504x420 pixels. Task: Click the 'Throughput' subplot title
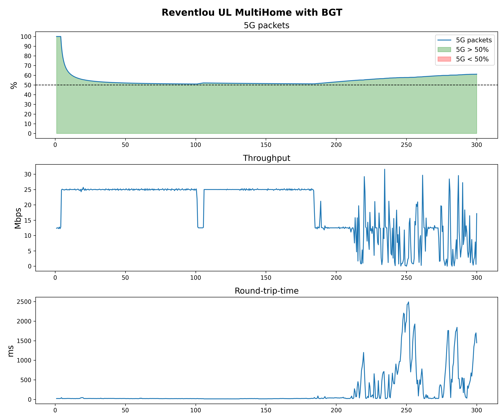pyautogui.click(x=266, y=158)
